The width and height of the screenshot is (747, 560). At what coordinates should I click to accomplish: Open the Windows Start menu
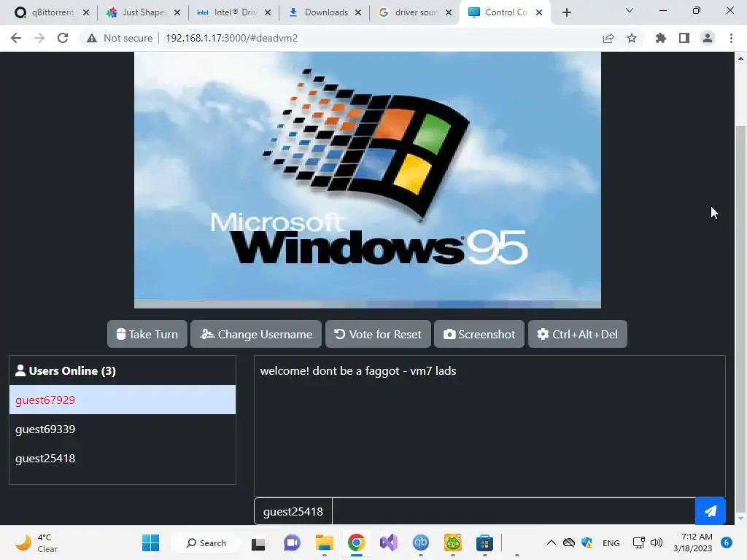click(x=150, y=542)
